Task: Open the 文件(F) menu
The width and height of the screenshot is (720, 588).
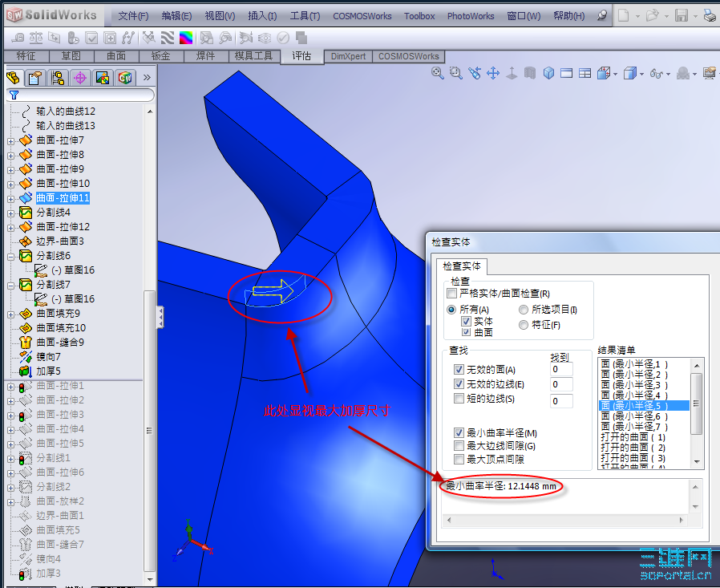Action: pos(133,16)
